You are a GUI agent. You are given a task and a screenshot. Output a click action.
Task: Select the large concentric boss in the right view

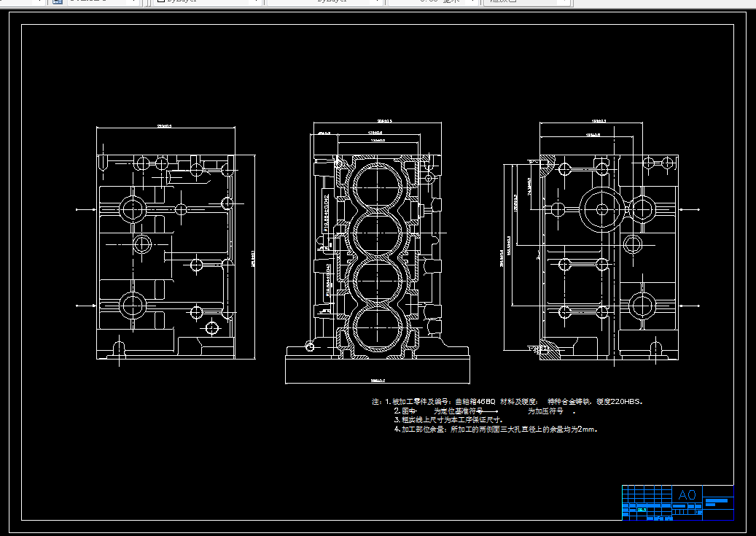(601, 209)
